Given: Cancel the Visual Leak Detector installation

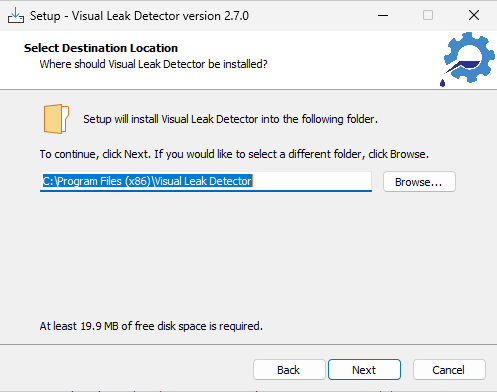Looking at the screenshot, I should [449, 370].
